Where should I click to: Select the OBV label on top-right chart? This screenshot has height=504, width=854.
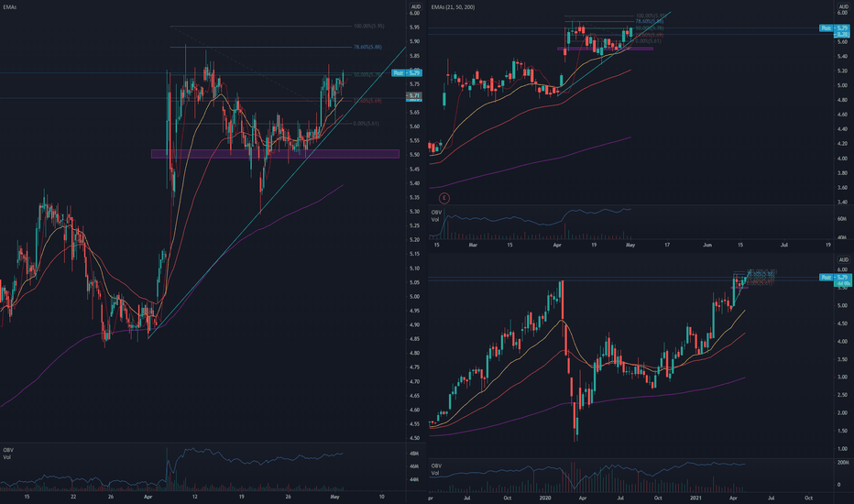436,213
